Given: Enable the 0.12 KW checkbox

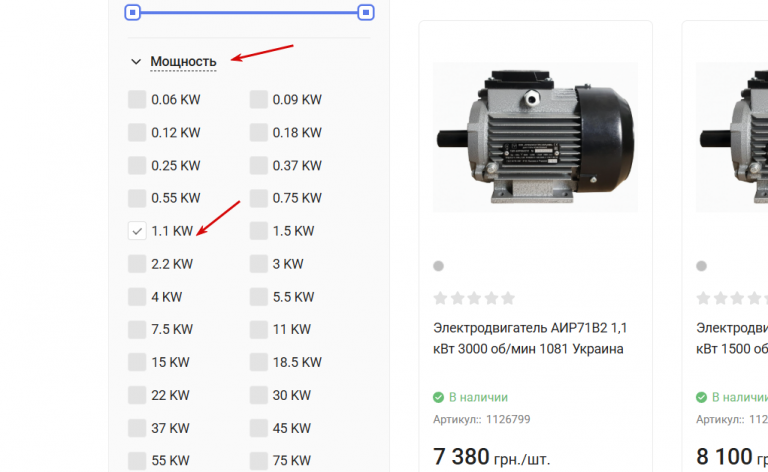Looking at the screenshot, I should coord(137,132).
